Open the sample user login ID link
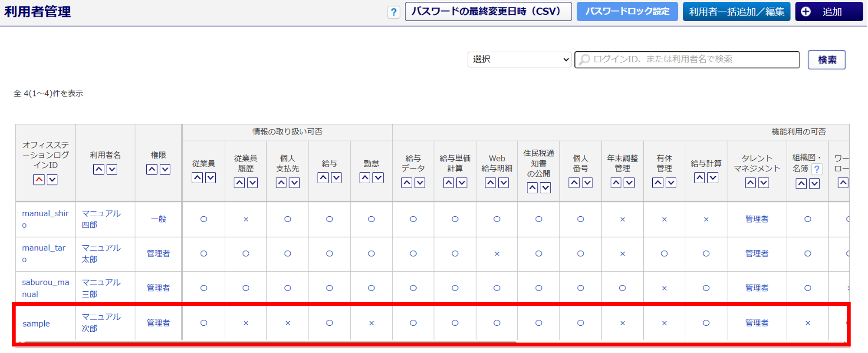The width and height of the screenshot is (868, 353). 36,323
